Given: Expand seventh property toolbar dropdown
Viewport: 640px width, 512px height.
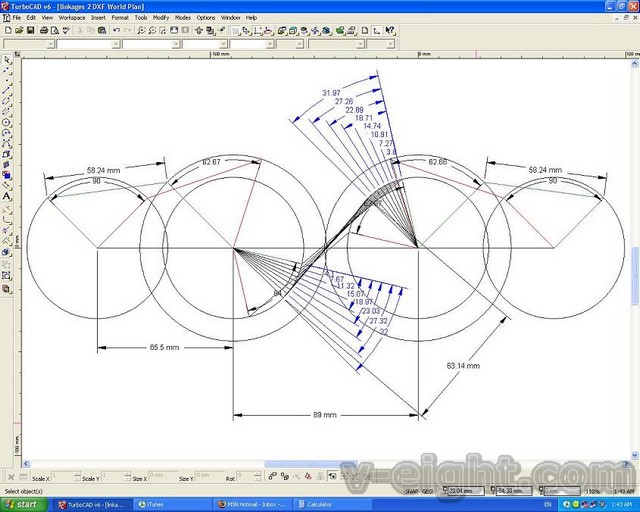Looking at the screenshot, I should [360, 44].
